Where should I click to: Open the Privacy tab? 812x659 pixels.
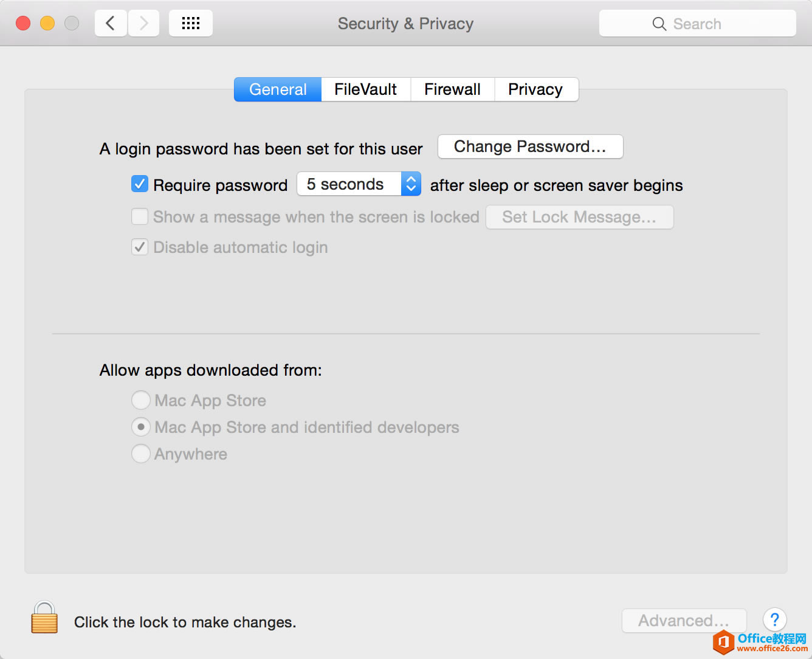pos(535,89)
